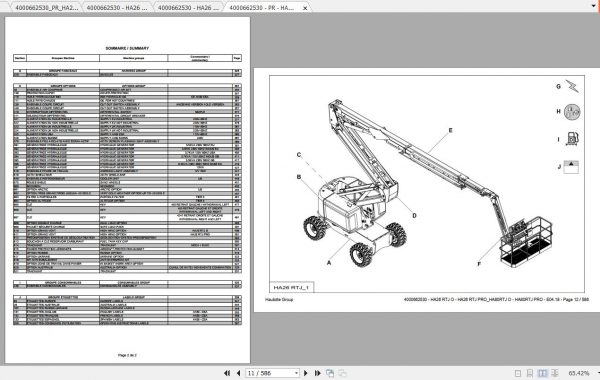
Task: Click callout letter A under the chassis
Action: [329, 263]
